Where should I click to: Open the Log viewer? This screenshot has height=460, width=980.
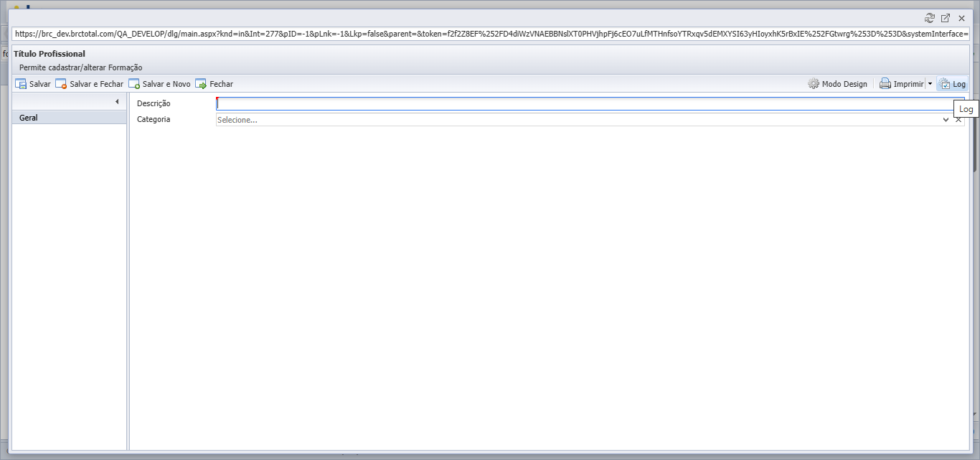pos(953,84)
